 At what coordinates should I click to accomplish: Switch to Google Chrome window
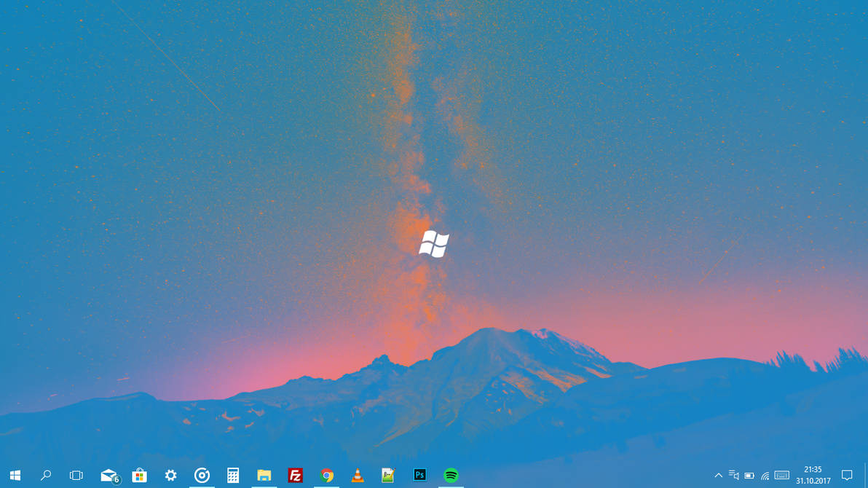327,476
